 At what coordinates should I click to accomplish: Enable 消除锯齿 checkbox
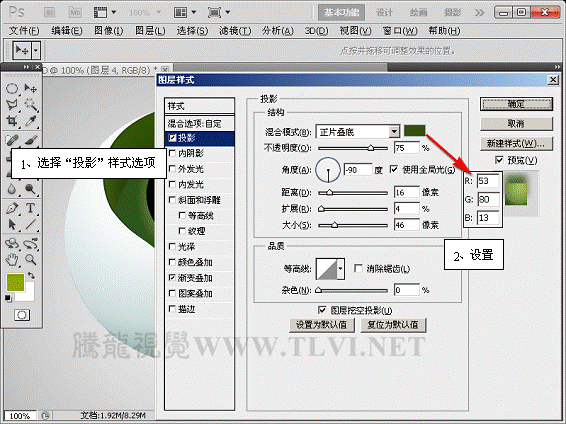tap(358, 268)
